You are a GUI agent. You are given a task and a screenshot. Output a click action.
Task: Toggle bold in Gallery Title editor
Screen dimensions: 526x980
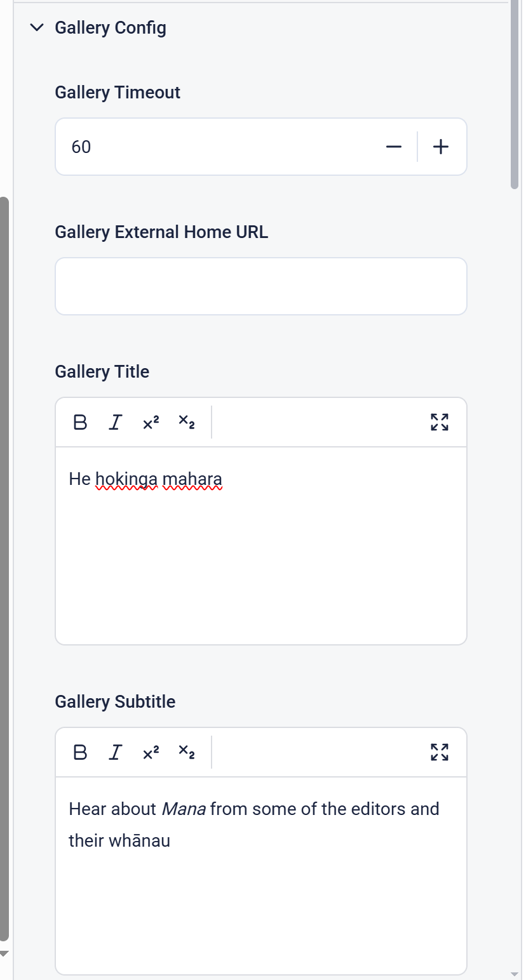coord(80,422)
